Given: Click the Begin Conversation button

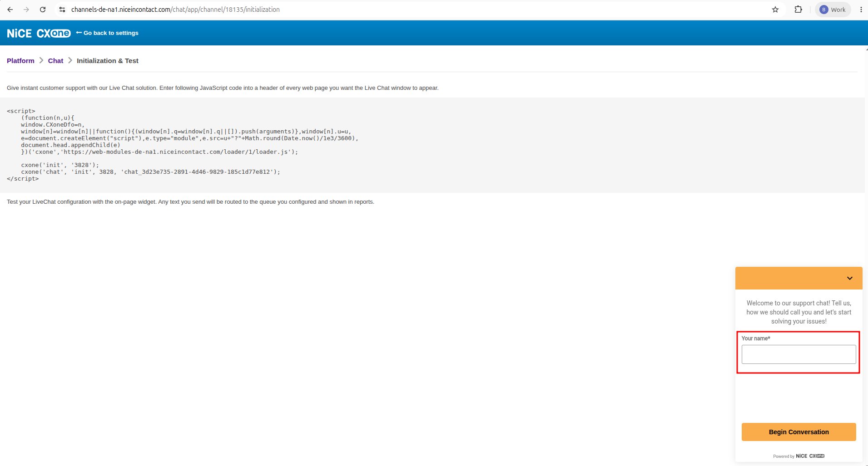Looking at the screenshot, I should [799, 432].
